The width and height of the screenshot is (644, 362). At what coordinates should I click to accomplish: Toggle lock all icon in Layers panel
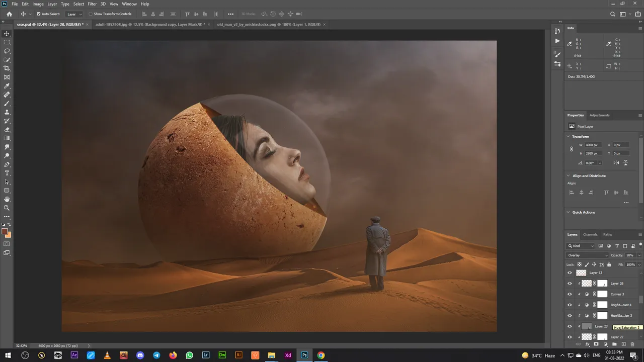click(609, 264)
